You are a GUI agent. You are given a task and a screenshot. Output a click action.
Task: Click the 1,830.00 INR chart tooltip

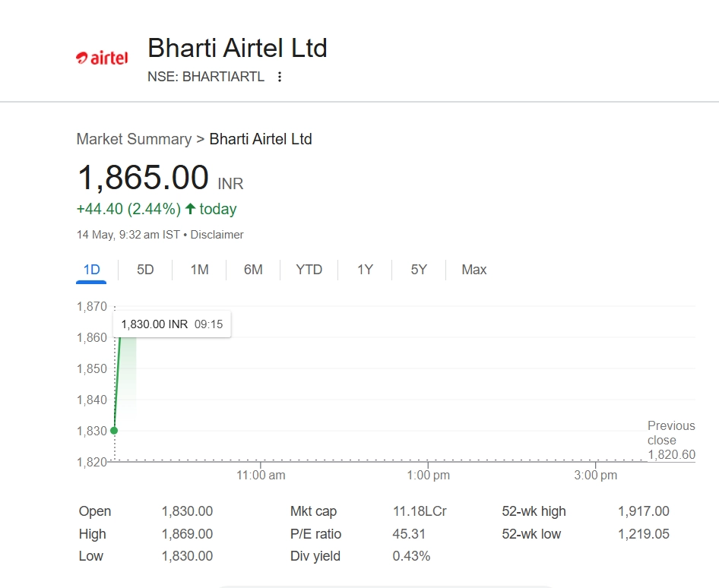172,324
